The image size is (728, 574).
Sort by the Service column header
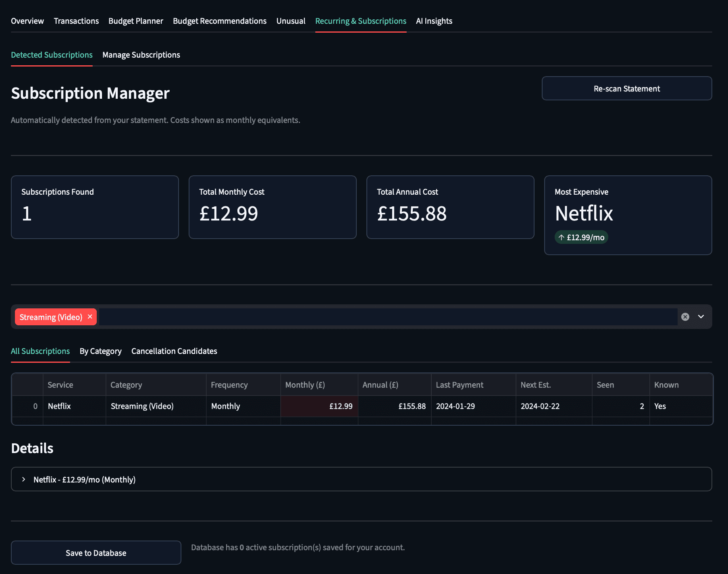point(74,385)
